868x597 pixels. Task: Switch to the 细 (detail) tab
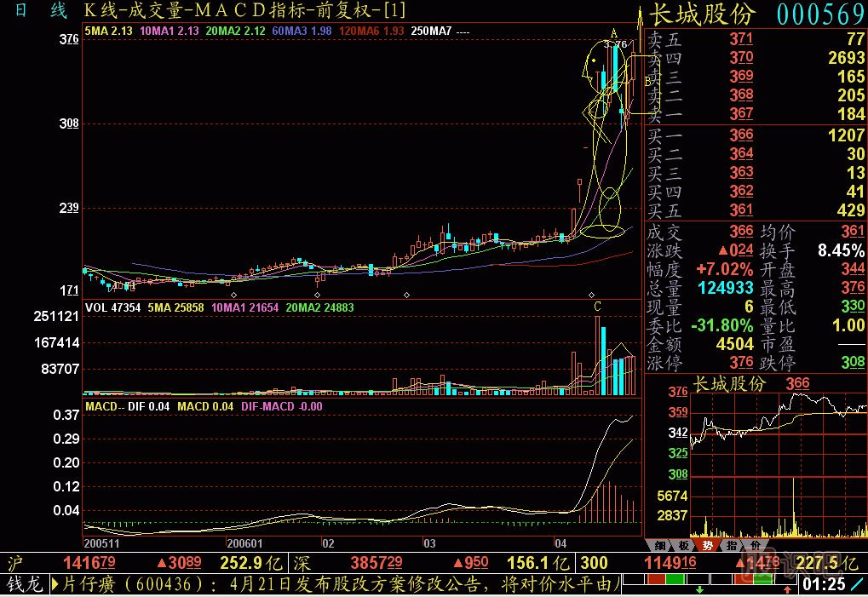click(x=659, y=546)
